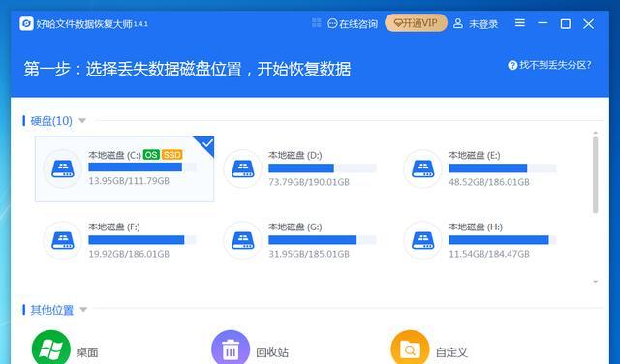Click the 开通VIP button
Screen dimensions: 620x364
pyautogui.click(x=416, y=23)
